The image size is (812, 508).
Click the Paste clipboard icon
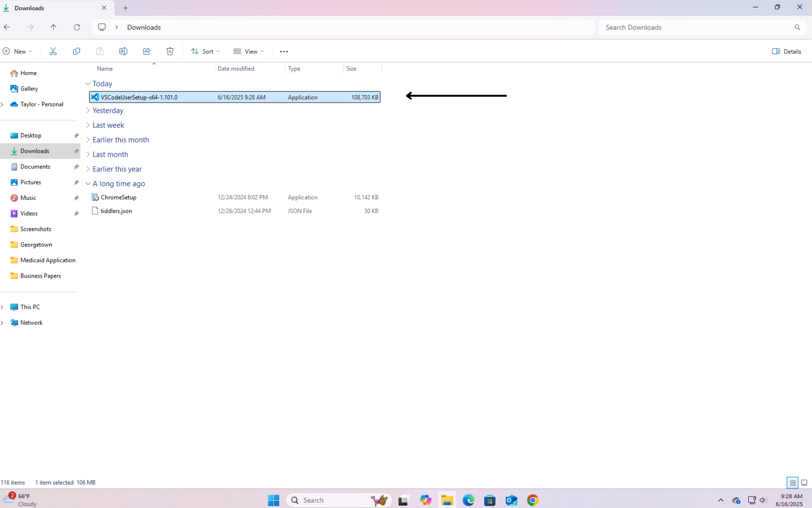coord(100,51)
